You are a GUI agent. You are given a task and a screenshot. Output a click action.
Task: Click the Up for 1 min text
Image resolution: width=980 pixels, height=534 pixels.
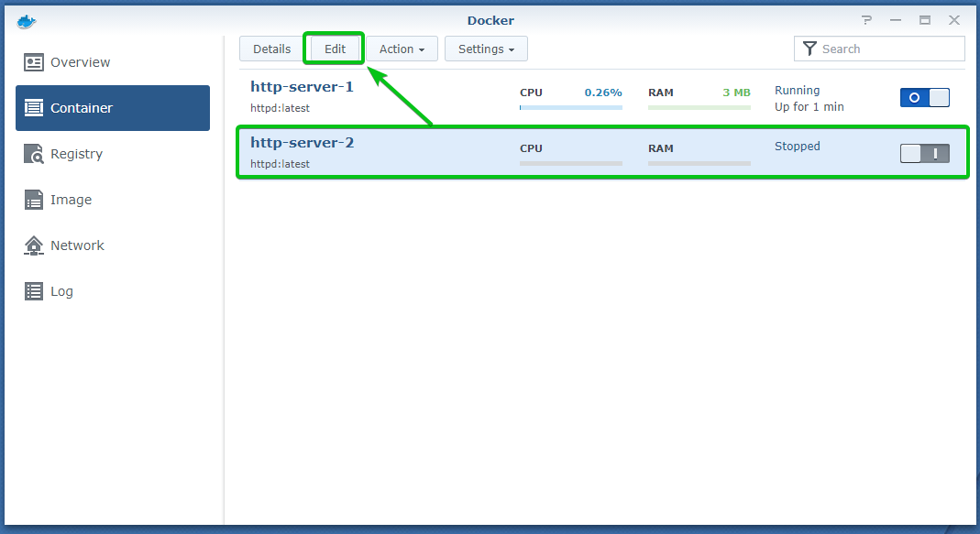pyautogui.click(x=809, y=107)
